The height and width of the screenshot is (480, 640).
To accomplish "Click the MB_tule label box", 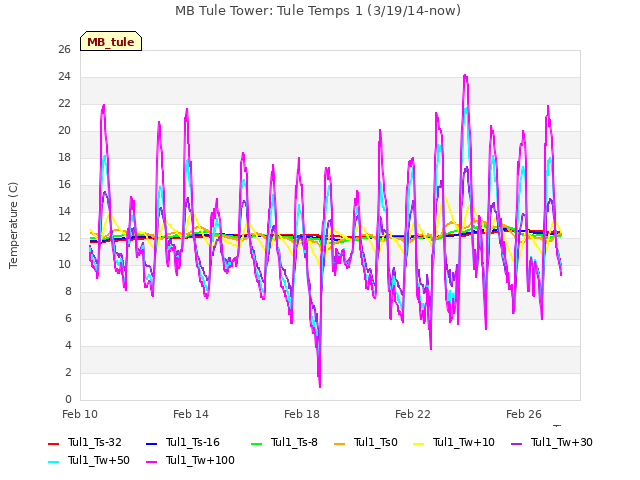I will coord(111,41).
